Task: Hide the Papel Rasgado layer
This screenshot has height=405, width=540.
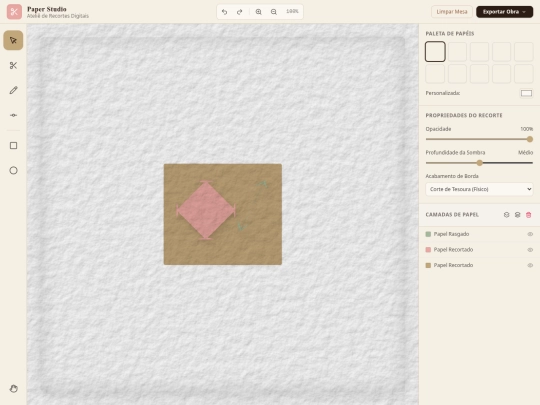Action: click(530, 234)
